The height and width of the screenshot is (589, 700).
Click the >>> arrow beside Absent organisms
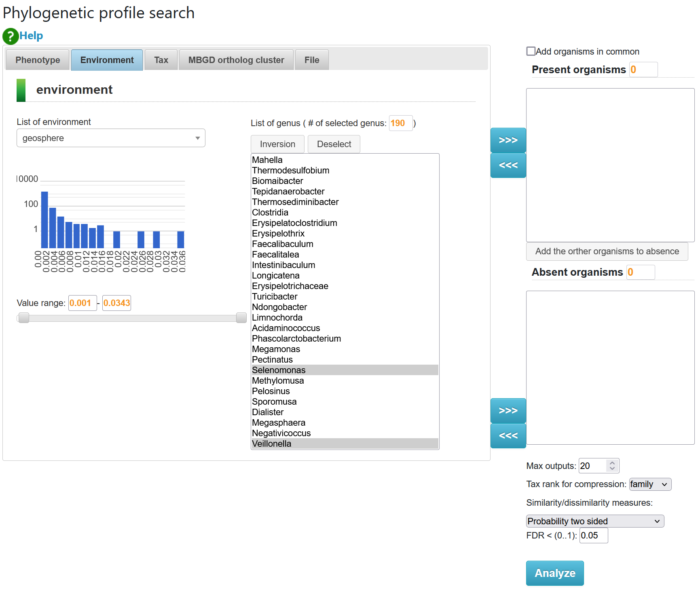[508, 411]
